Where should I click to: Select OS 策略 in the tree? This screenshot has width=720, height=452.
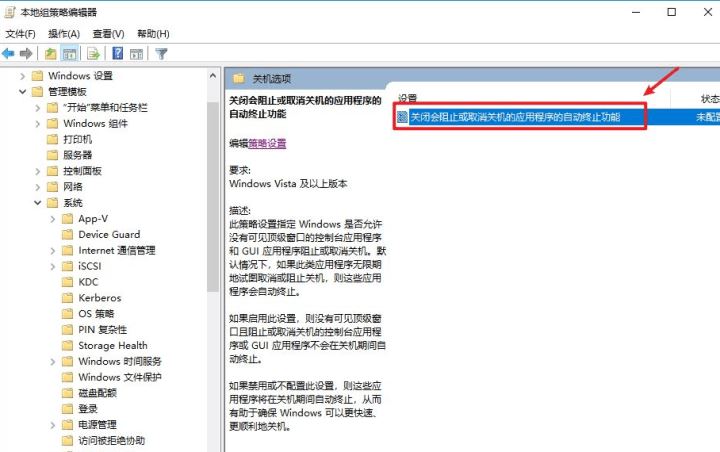click(96, 314)
